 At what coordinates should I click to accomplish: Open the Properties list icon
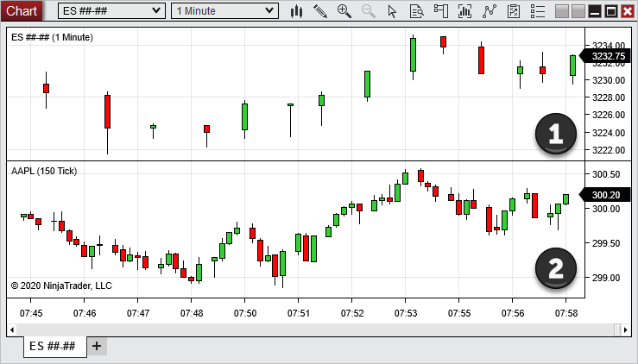click(537, 11)
